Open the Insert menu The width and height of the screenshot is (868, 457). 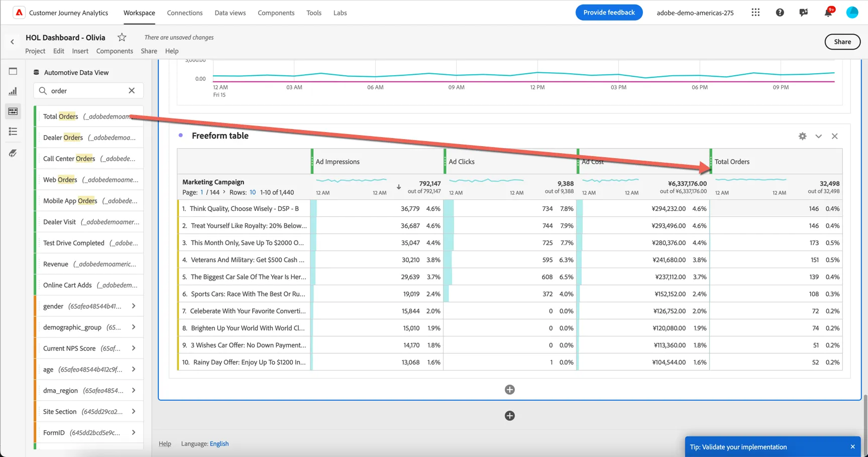[80, 51]
